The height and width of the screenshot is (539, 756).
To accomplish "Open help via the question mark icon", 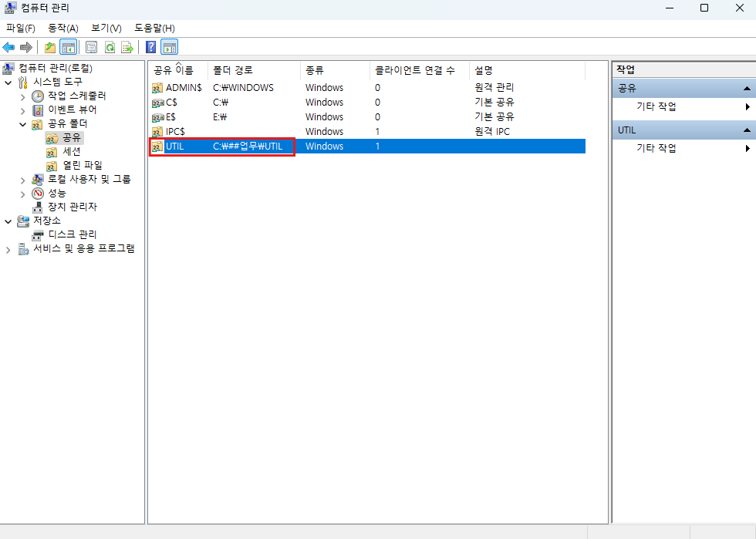I will (x=150, y=47).
